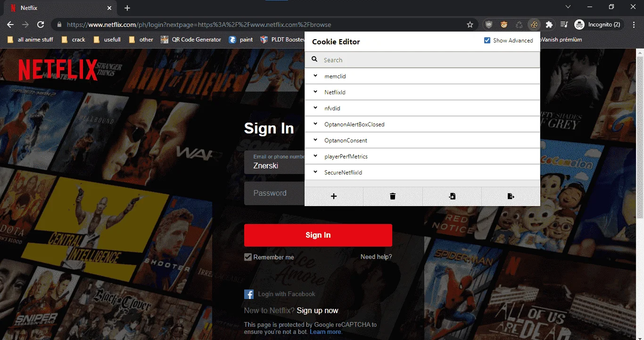Open the crack bookmark folder
The image size is (644, 340).
(74, 40)
